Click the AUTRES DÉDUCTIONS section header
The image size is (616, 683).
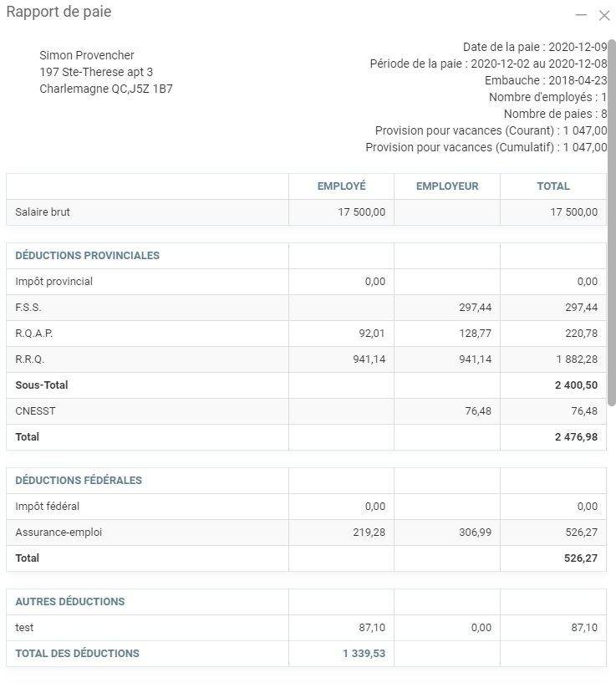pyautogui.click(x=70, y=602)
